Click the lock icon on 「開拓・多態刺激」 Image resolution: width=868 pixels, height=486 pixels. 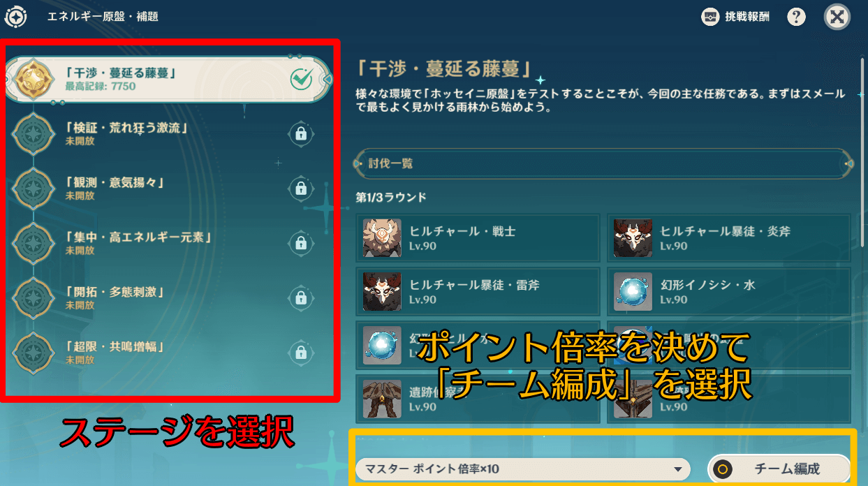(301, 298)
